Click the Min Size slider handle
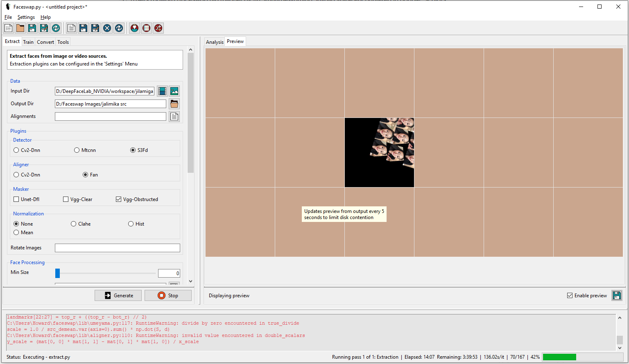The image size is (629, 364). [x=57, y=273]
